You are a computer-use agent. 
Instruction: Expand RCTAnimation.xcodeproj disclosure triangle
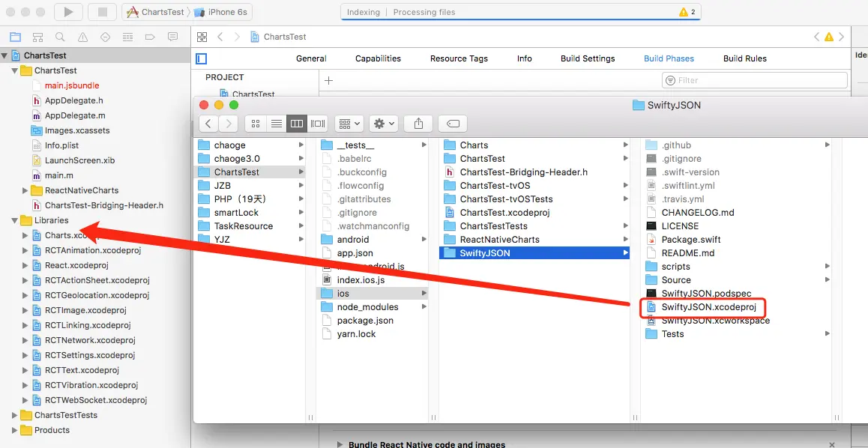[25, 250]
